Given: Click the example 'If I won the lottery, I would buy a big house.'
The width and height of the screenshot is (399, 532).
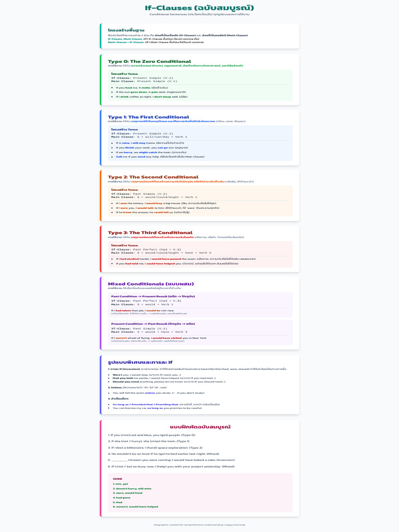Looking at the screenshot, I should (x=166, y=203).
